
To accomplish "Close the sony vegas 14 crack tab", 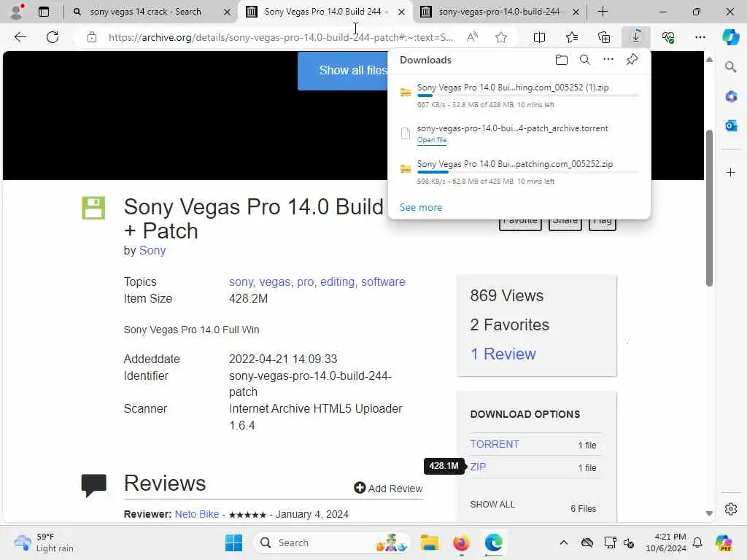I will click(228, 12).
